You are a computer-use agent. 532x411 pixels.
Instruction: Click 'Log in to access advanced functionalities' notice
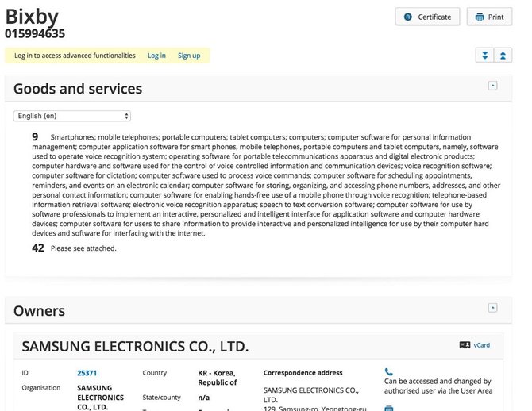tap(75, 56)
